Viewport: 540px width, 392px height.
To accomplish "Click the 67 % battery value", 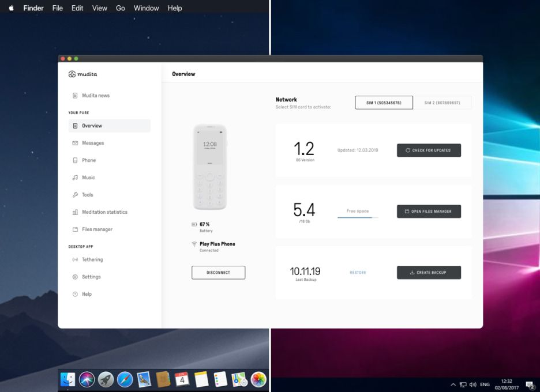I will [x=205, y=224].
